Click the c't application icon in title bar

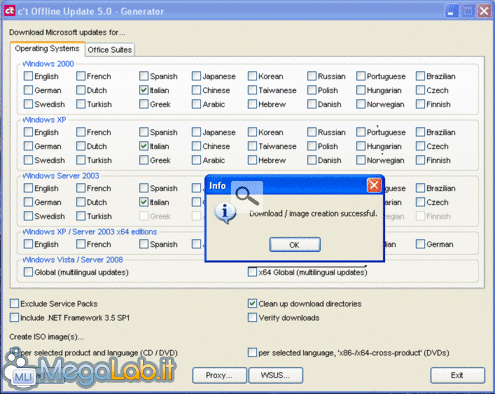(x=9, y=11)
